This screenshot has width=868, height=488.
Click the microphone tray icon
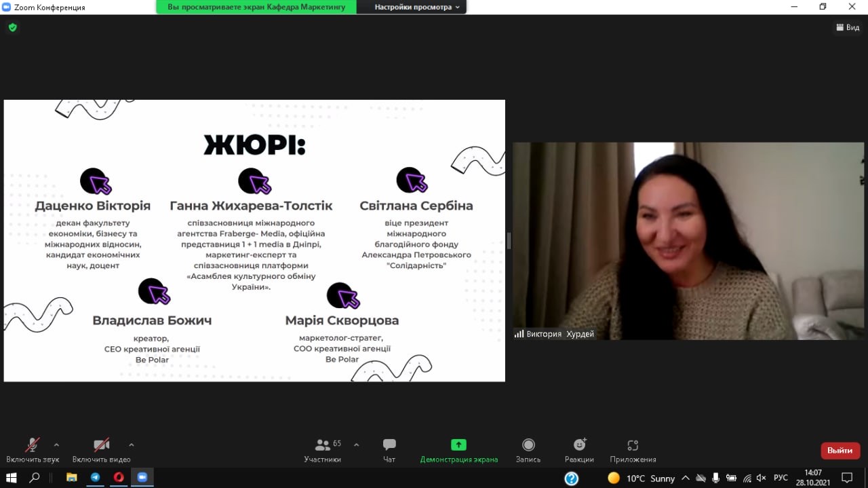tap(717, 478)
